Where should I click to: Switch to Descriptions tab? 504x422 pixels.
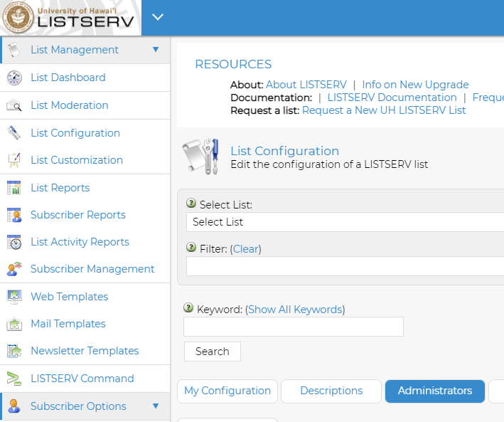[331, 391]
